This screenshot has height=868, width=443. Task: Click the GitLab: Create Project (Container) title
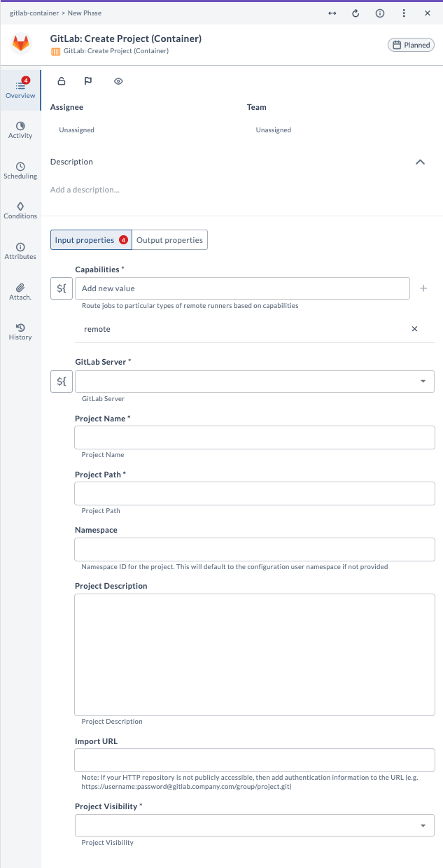point(126,38)
